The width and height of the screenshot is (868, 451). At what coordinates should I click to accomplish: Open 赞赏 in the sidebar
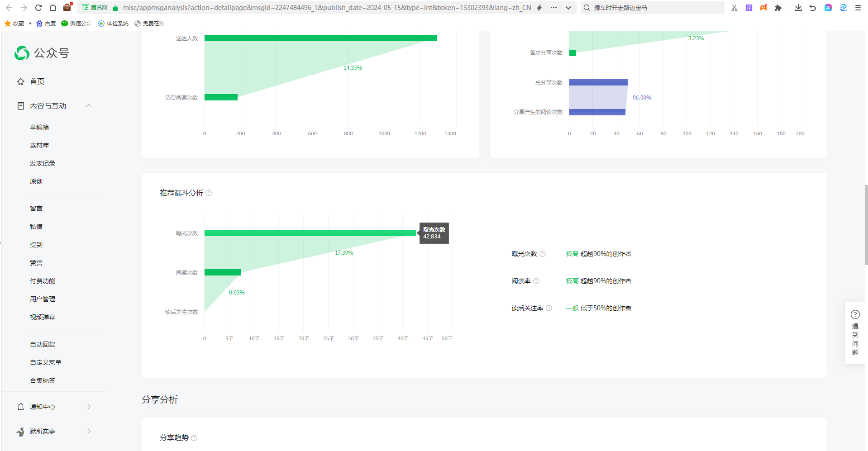point(36,263)
